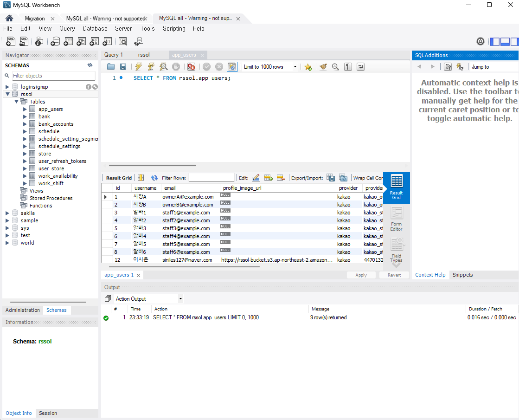Toggle the left sidebar panel visibility
Viewport: 519px width, 420px height.
pos(495,41)
